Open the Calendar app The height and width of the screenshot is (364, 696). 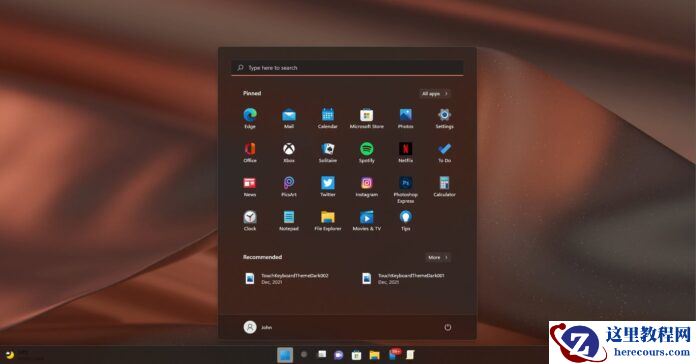pos(328,118)
